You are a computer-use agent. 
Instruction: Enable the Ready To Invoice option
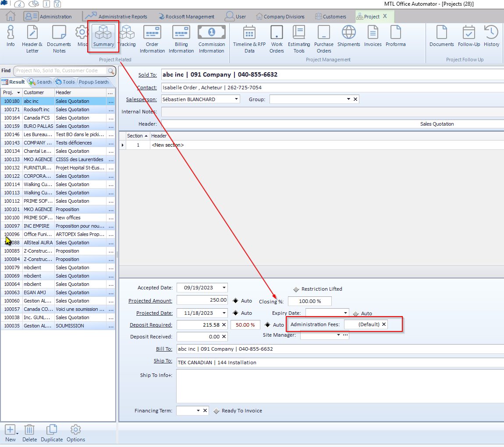tap(217, 411)
